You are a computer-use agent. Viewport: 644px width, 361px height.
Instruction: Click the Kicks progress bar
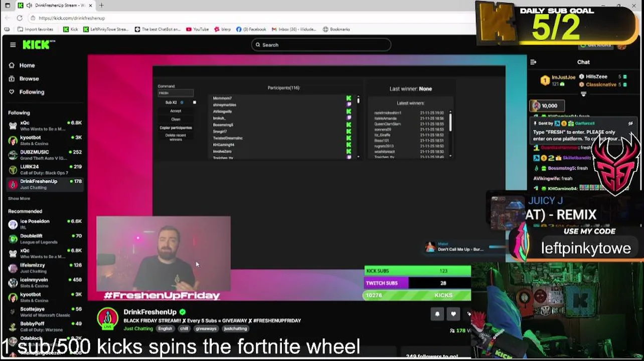tap(418, 295)
